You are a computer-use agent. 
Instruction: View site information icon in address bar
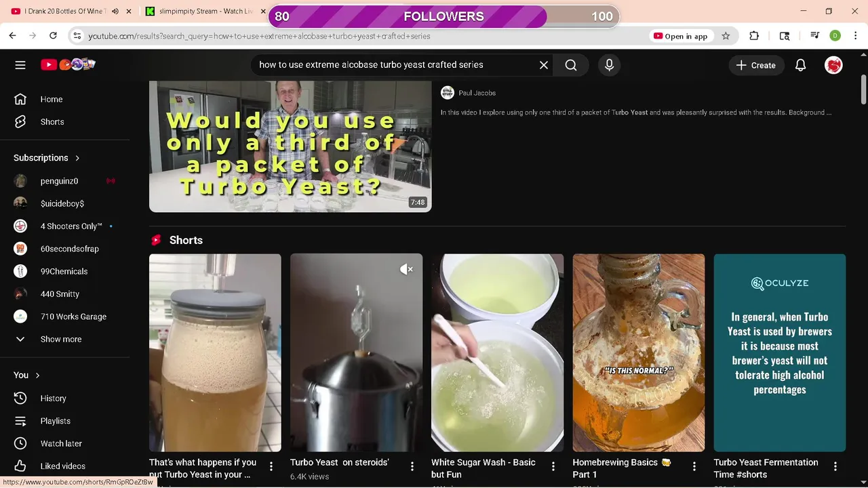(x=77, y=36)
